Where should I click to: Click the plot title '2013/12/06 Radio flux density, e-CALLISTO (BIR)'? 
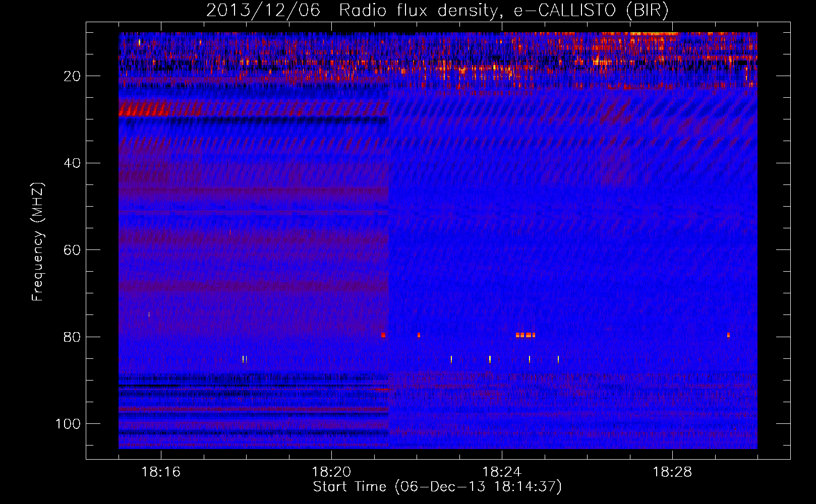[437, 11]
